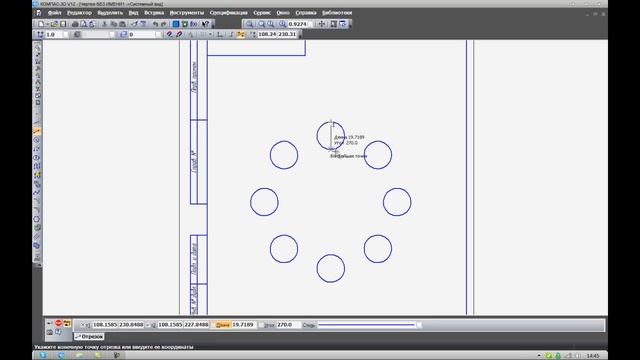The height and width of the screenshot is (360, 640).
Task: Open the local coordinate system dropdown arrow
Action: 210,34
